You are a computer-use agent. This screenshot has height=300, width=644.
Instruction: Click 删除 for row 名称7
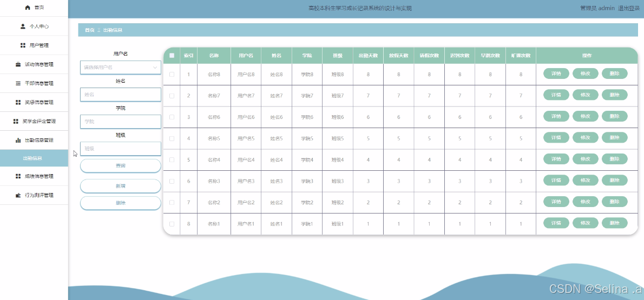614,95
